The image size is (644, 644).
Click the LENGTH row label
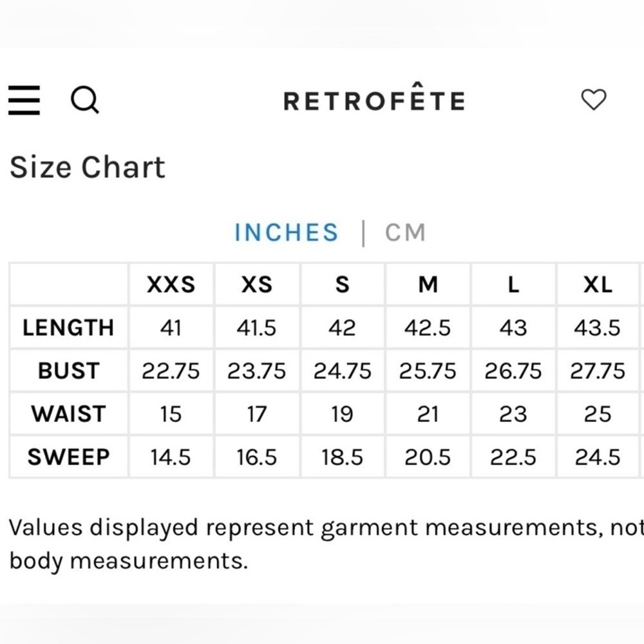click(68, 328)
